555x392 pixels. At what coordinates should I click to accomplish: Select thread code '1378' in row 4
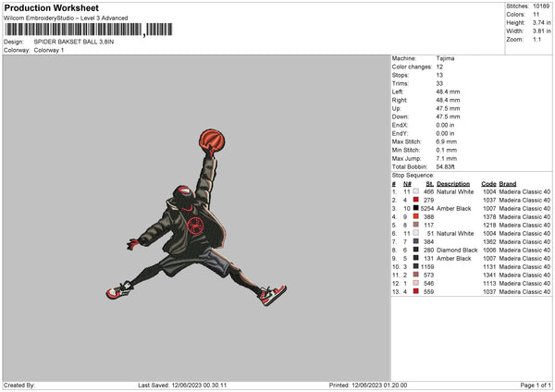pos(489,217)
